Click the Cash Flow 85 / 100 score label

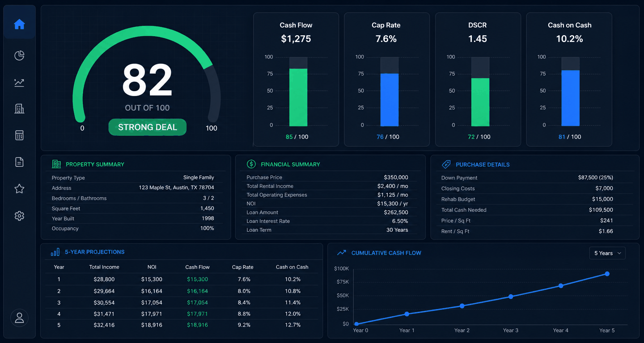click(297, 137)
